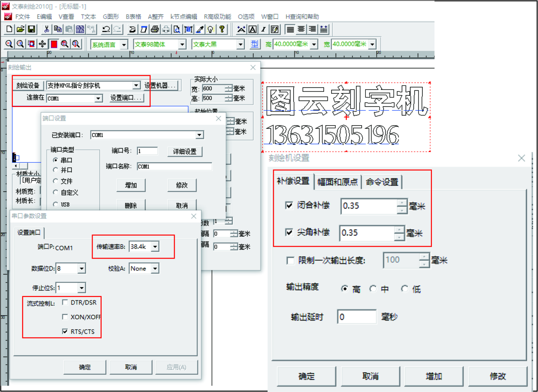Toggle the 尖角补偿 checkbox

[289, 232]
